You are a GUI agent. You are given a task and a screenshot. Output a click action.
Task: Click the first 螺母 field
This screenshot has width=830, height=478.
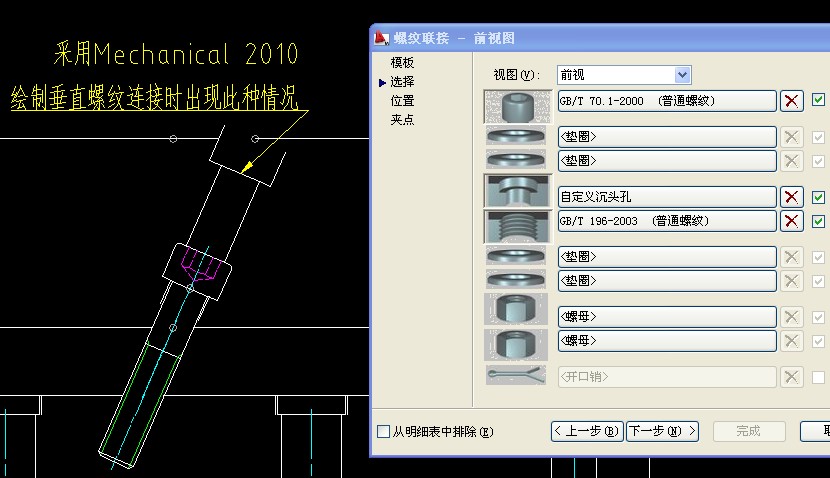tap(667, 317)
